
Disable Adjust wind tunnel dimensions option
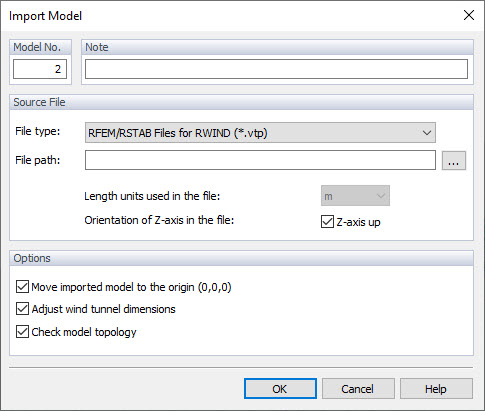pyautogui.click(x=22, y=309)
